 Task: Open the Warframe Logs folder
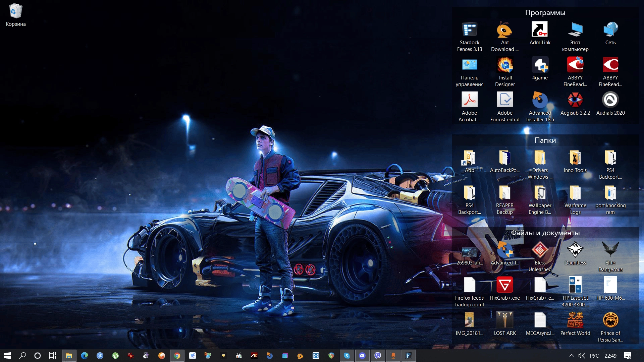coord(575,200)
